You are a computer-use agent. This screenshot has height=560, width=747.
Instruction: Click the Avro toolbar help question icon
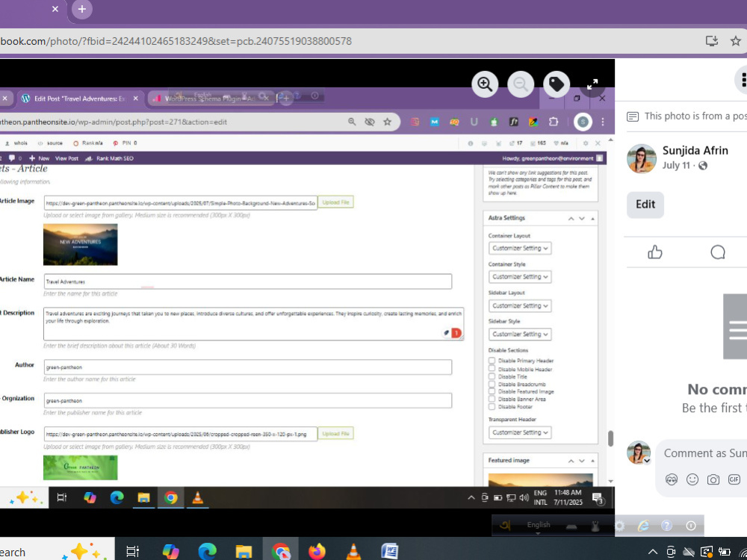(666, 526)
